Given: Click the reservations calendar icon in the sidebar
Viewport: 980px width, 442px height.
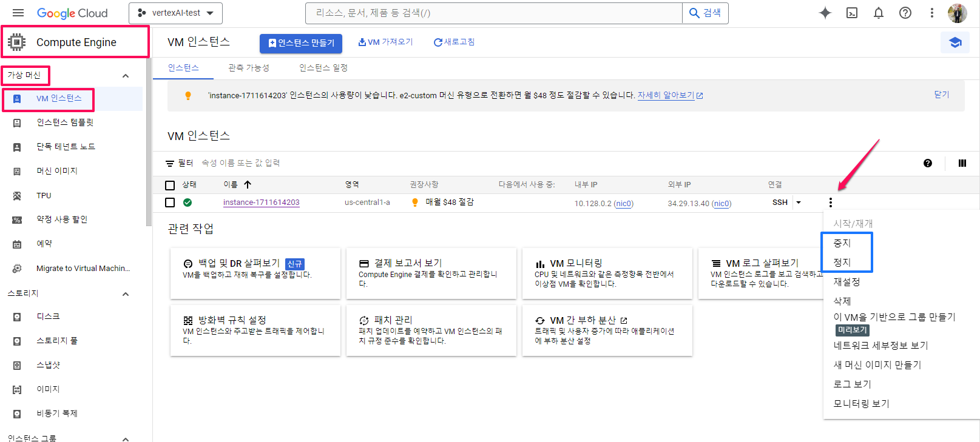Looking at the screenshot, I should [17, 244].
